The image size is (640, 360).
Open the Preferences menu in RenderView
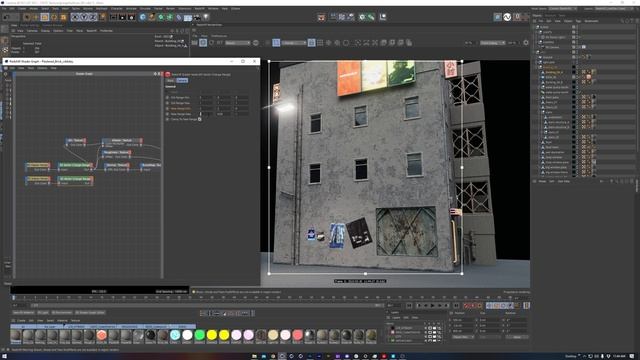pyautogui.click(x=219, y=36)
